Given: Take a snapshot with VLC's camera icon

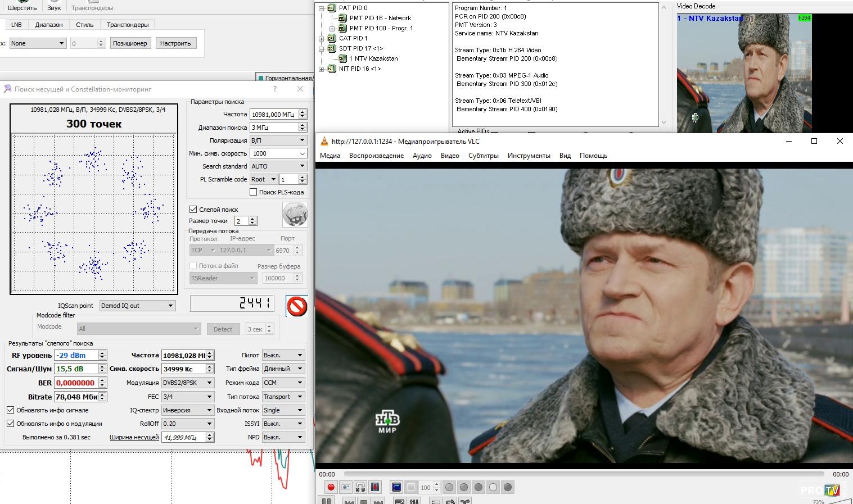Looking at the screenshot, I should click(346, 487).
